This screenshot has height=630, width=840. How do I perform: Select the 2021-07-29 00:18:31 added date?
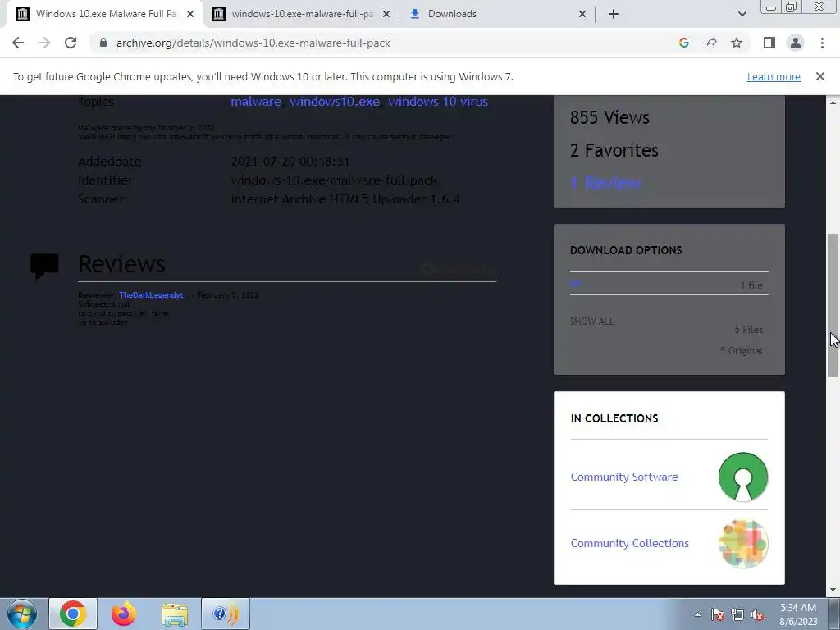pos(290,162)
